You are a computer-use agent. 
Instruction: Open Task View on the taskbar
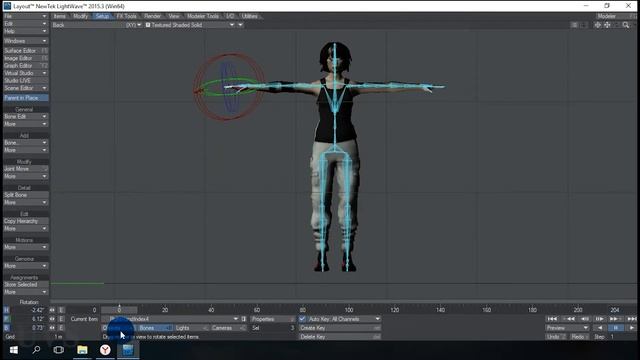(x=59, y=350)
